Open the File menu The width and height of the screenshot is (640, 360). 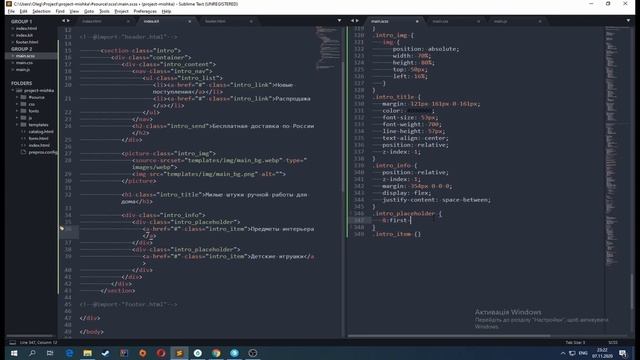[11, 11]
